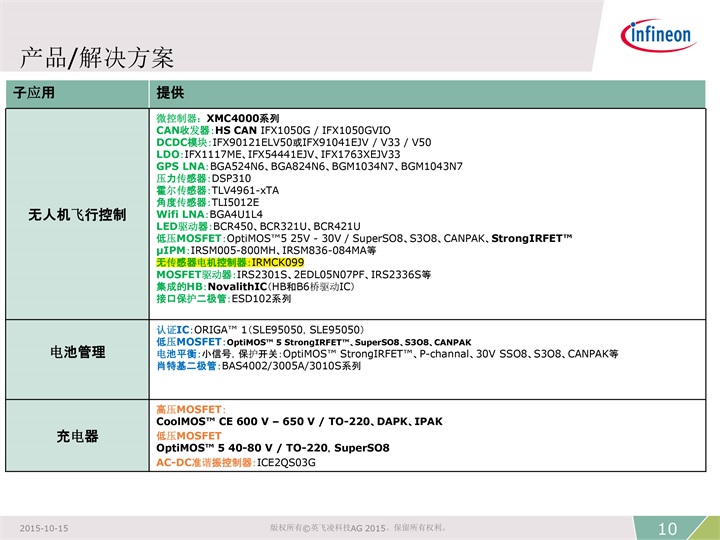The width and height of the screenshot is (720, 540).
Task: Click the LED驱动器 BCR450 line
Action: (259, 226)
